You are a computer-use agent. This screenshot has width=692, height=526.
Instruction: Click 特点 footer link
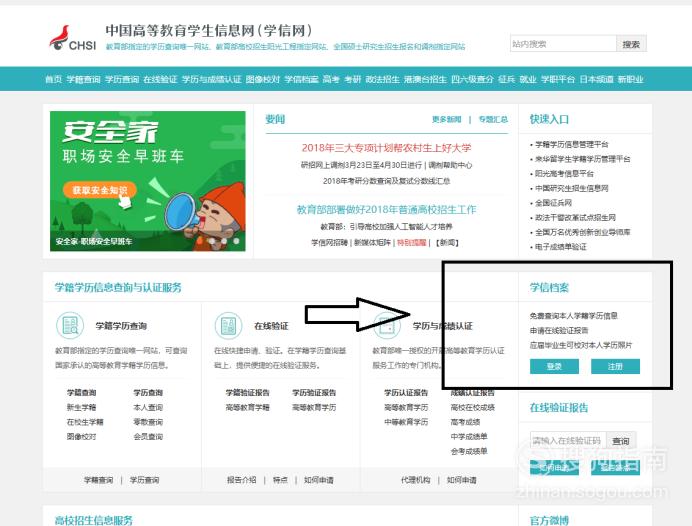[280, 480]
